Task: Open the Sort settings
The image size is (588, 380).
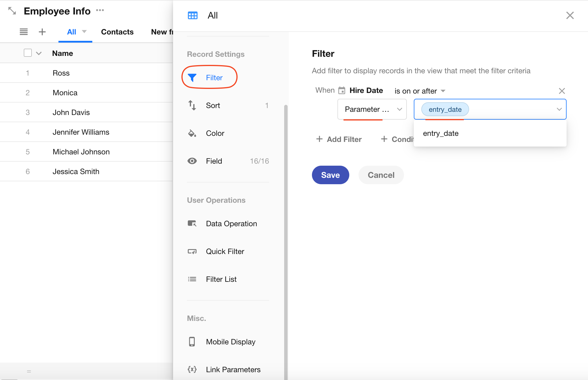Action: tap(213, 105)
